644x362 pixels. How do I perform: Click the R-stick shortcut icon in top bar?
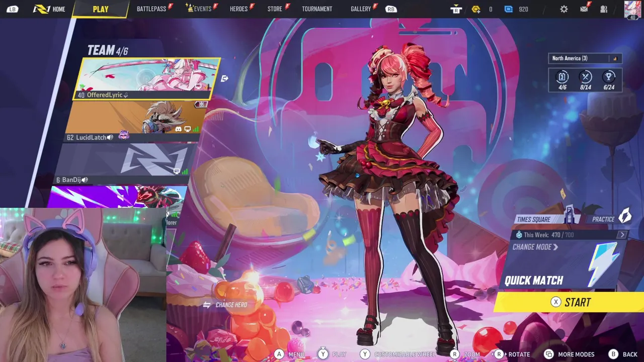456,9
